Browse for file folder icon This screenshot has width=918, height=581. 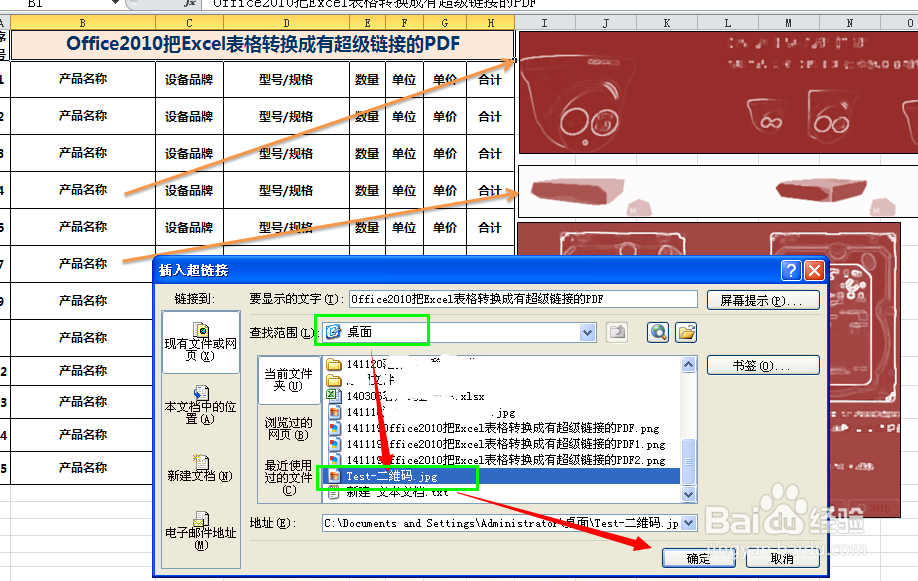(x=686, y=333)
